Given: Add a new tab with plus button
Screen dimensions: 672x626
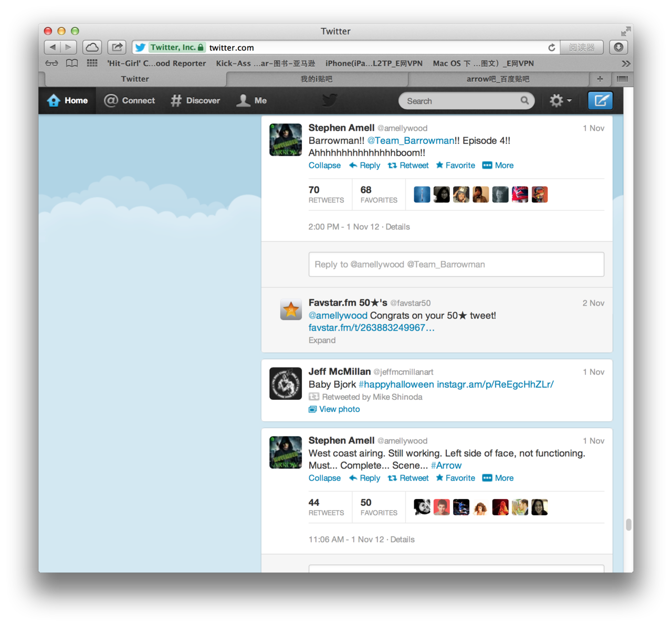Looking at the screenshot, I should (600, 79).
